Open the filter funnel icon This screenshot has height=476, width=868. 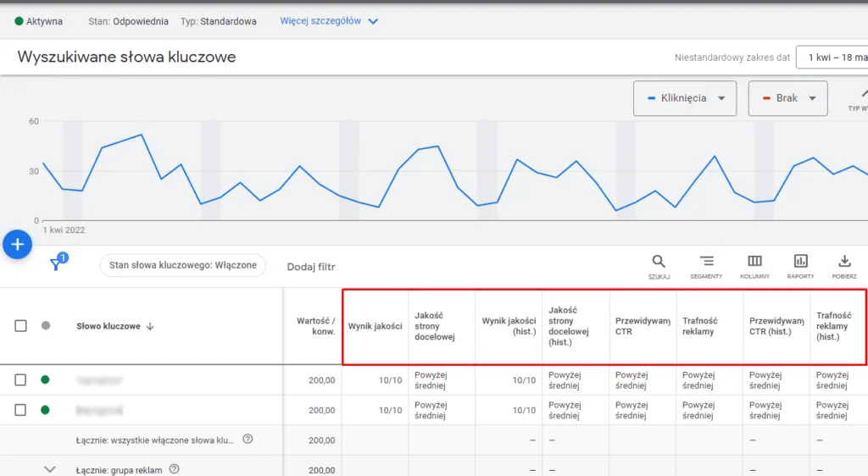[55, 264]
